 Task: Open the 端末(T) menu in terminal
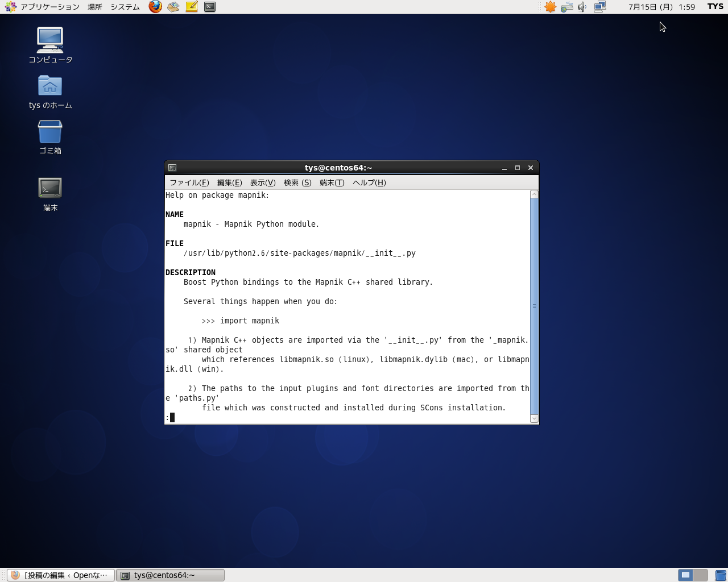(332, 182)
